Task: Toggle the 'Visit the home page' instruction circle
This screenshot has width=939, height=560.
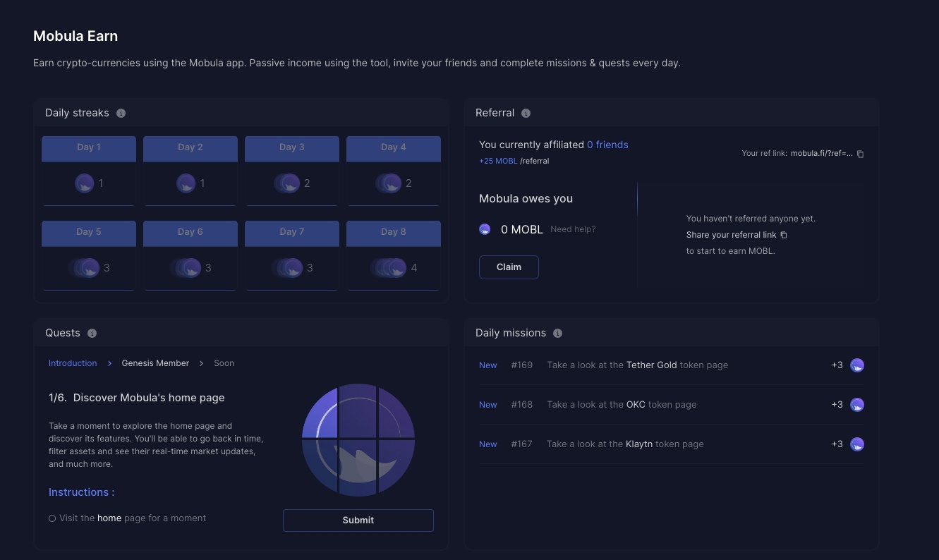Action: (x=52, y=518)
